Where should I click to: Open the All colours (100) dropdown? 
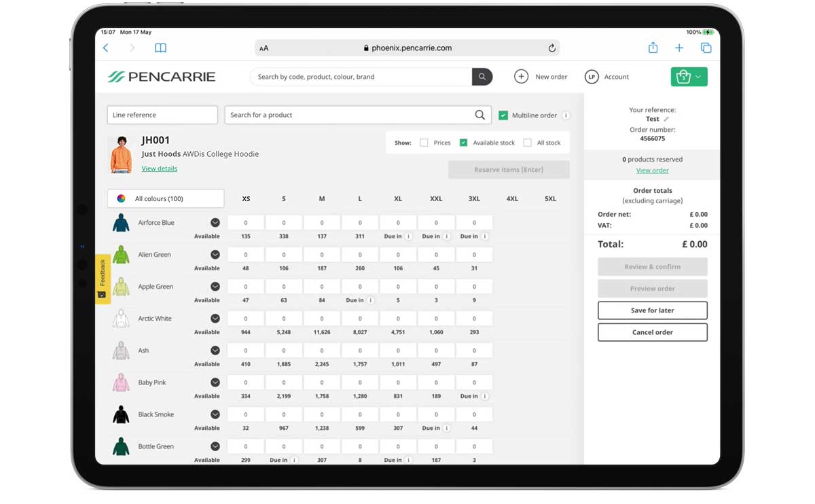[166, 198]
